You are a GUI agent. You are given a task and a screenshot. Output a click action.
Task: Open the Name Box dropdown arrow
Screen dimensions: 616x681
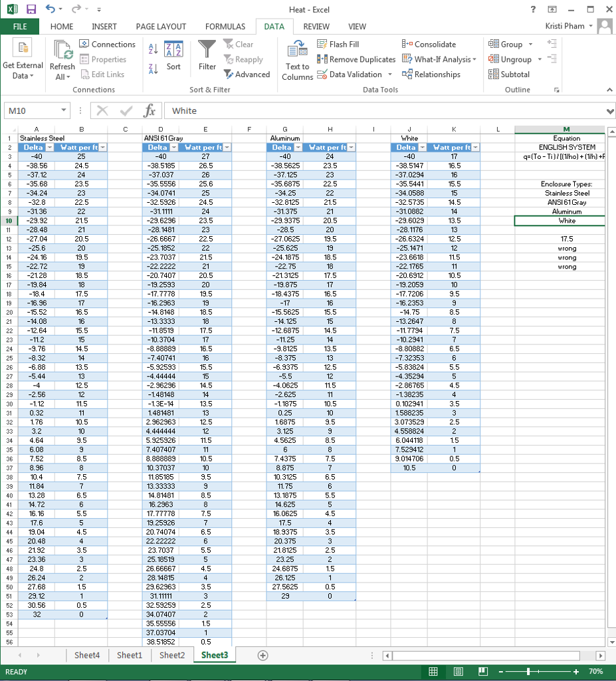pos(63,110)
